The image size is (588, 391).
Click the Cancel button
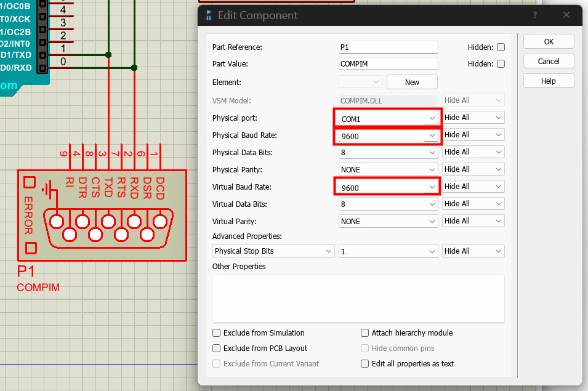pos(548,61)
